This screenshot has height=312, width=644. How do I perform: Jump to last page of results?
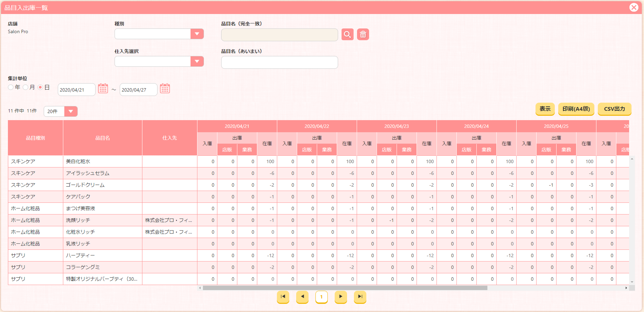(x=360, y=297)
